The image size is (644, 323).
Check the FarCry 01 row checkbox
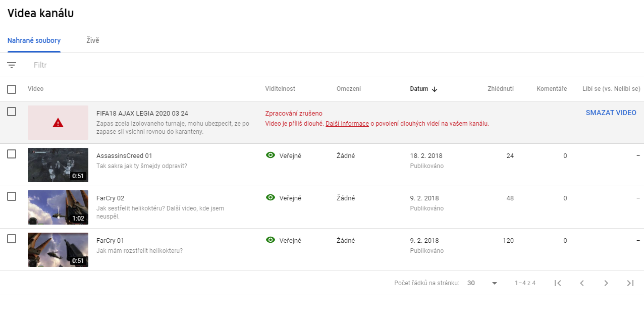[12, 239]
